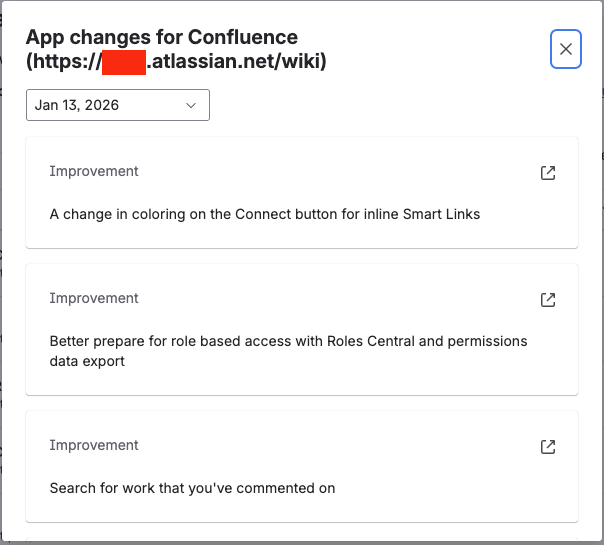Viewport: 604px width, 545px height.
Task: Open the Jan 13, 2026 date dropdown
Action: (117, 105)
